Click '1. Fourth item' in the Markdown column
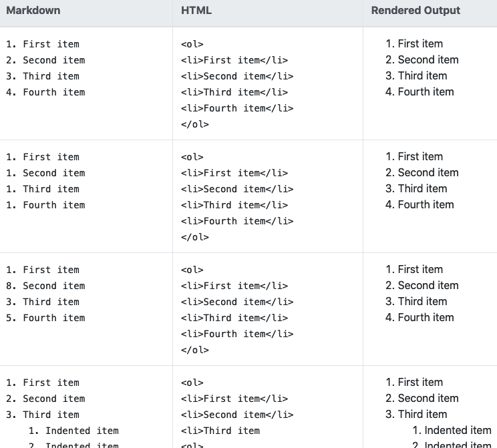 45,205
